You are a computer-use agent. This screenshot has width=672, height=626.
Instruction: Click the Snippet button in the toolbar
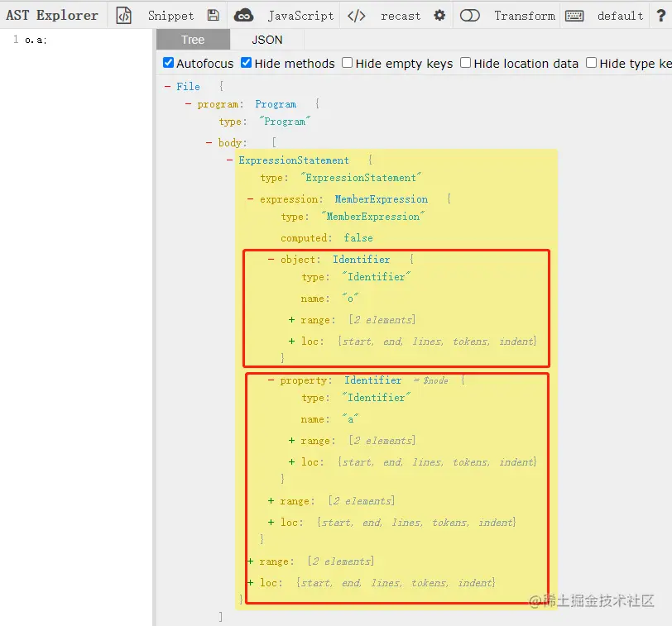pyautogui.click(x=170, y=15)
